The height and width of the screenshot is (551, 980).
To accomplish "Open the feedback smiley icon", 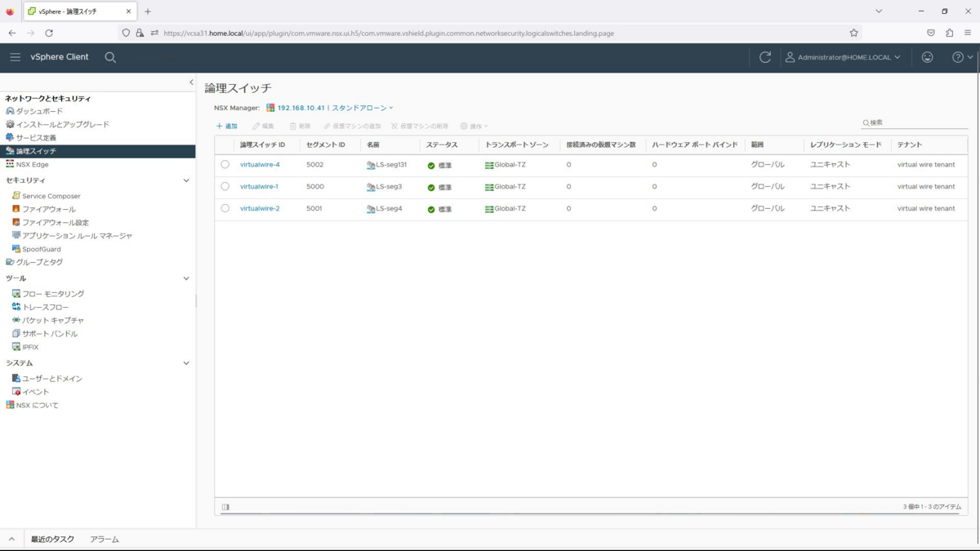I will tap(927, 57).
